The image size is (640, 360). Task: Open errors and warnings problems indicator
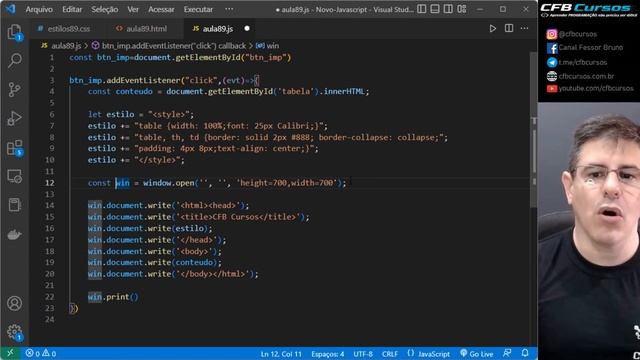[41, 353]
